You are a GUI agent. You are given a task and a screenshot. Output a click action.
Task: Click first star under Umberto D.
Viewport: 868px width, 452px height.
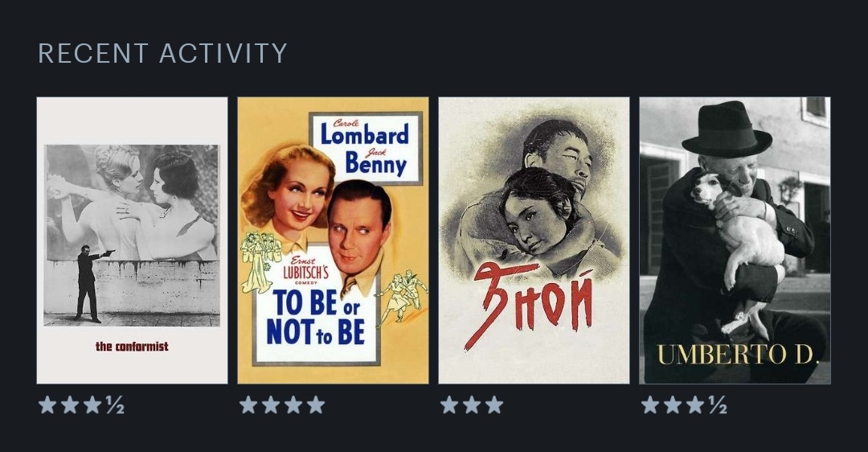(650, 405)
